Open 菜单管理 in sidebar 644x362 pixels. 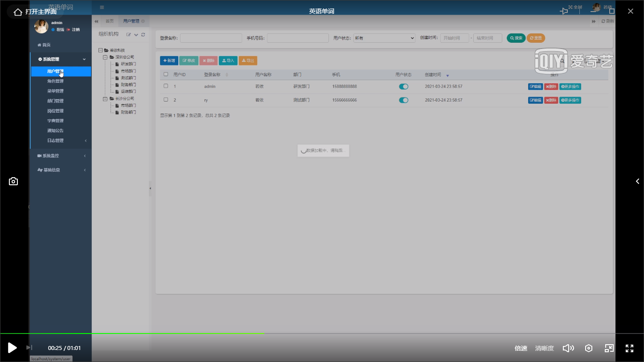click(55, 91)
